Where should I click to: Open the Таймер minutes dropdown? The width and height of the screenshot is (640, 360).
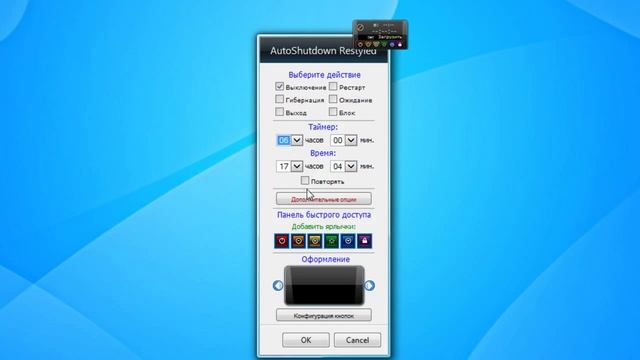pyautogui.click(x=351, y=140)
